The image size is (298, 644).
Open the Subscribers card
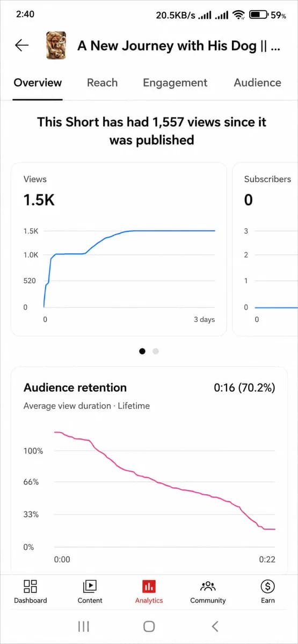[x=265, y=250]
